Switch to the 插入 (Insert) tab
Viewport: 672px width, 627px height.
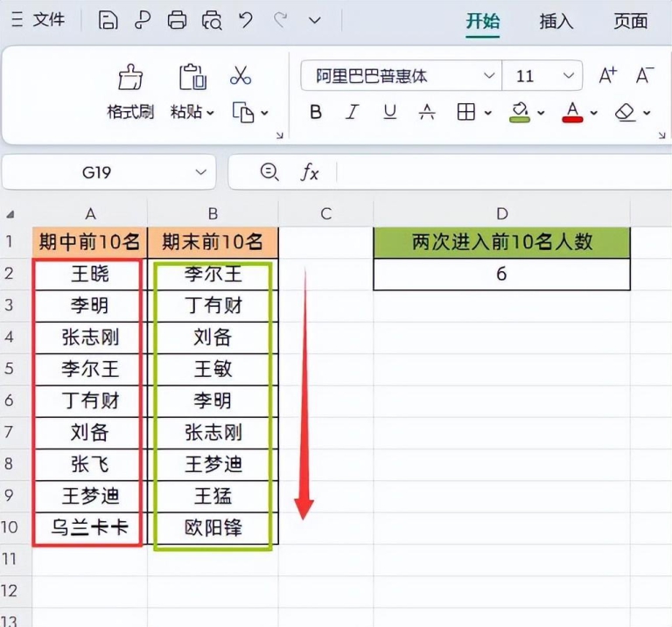556,22
